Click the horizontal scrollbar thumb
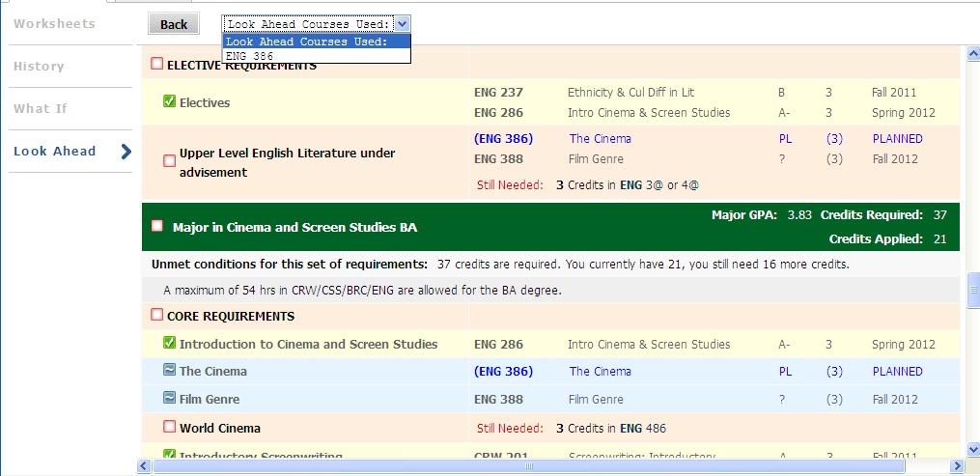This screenshot has height=476, width=980. 529,466
